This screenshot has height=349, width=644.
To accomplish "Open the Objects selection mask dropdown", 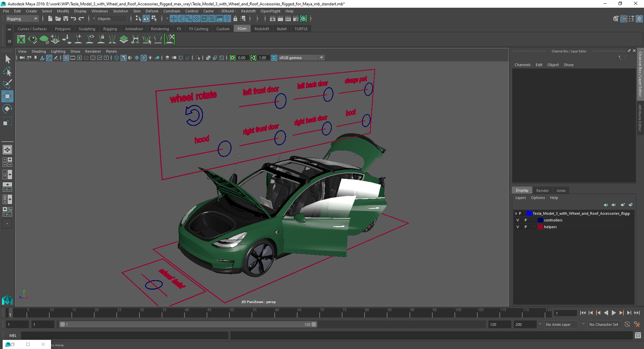I will point(111,19).
